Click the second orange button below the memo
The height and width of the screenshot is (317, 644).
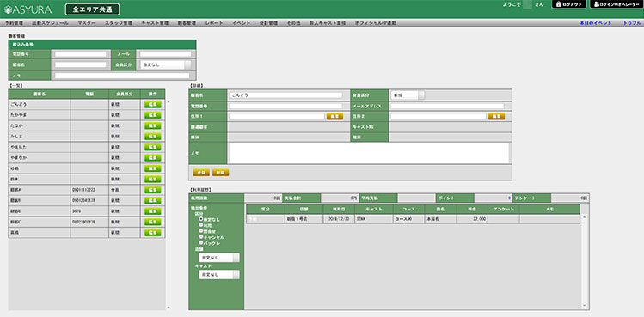click(x=221, y=173)
